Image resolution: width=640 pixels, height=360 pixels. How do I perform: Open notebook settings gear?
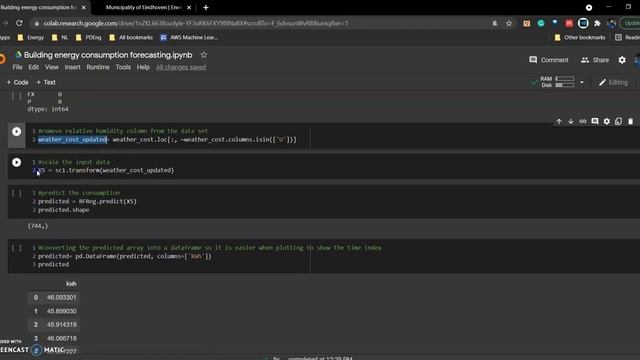[622, 60]
